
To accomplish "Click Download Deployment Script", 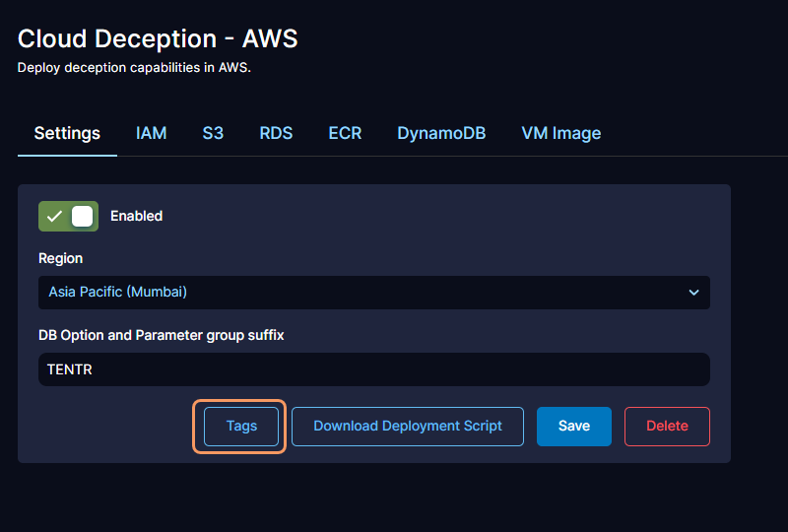I will [408, 427].
